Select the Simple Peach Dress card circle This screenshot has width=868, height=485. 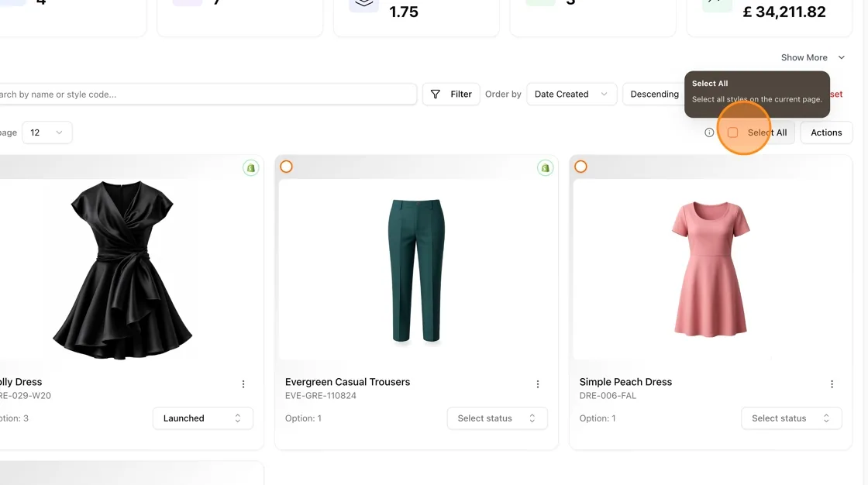click(580, 167)
